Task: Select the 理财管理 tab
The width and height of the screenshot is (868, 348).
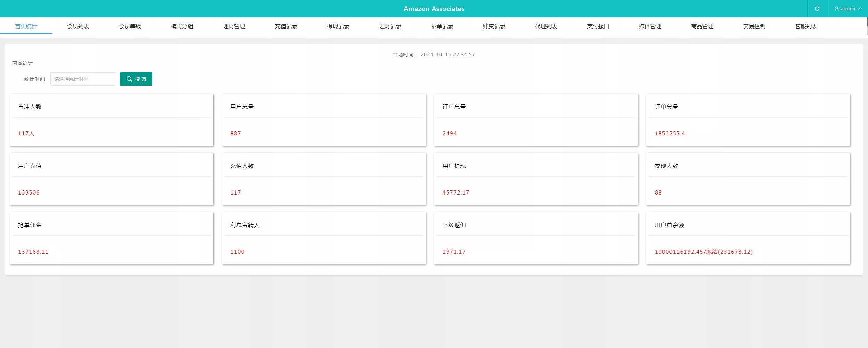Action: (234, 26)
